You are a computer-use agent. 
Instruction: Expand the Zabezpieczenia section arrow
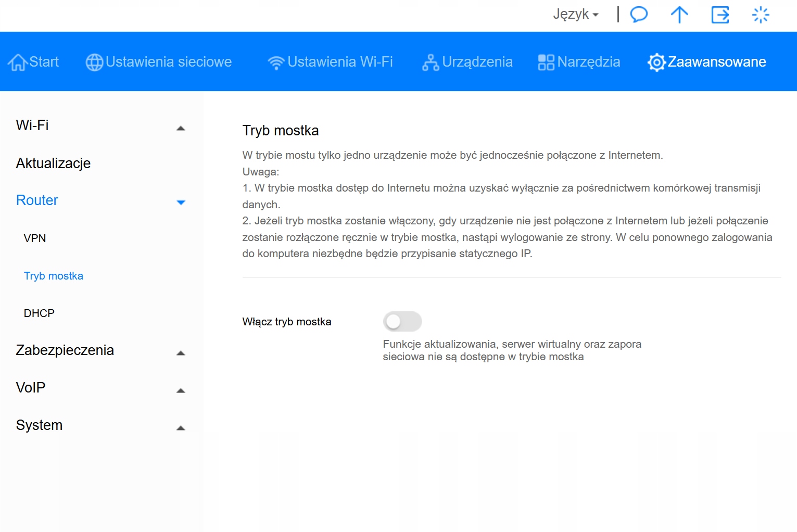pos(181,353)
